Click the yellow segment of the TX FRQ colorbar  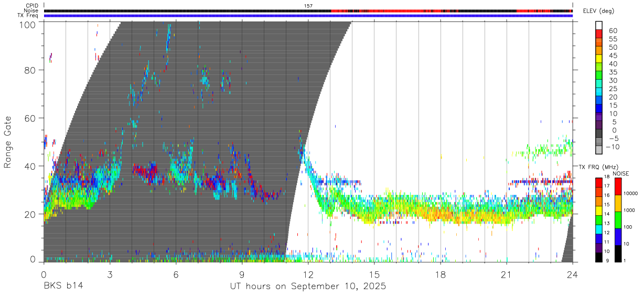point(599,211)
